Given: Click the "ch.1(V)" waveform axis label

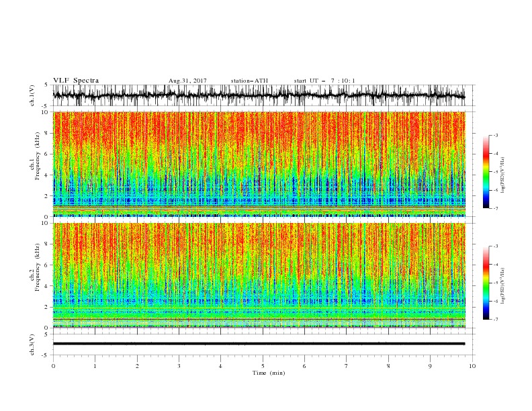Looking at the screenshot, I should (x=32, y=95).
